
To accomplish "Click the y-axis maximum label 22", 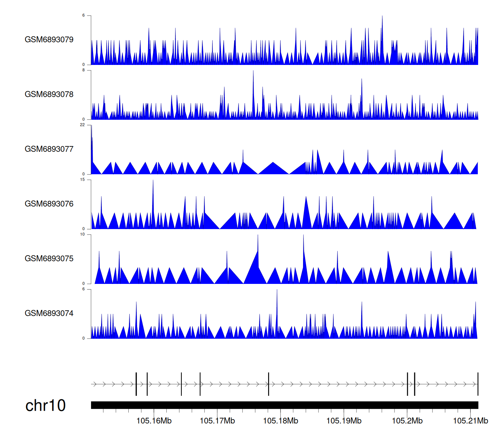I will [x=82, y=125].
